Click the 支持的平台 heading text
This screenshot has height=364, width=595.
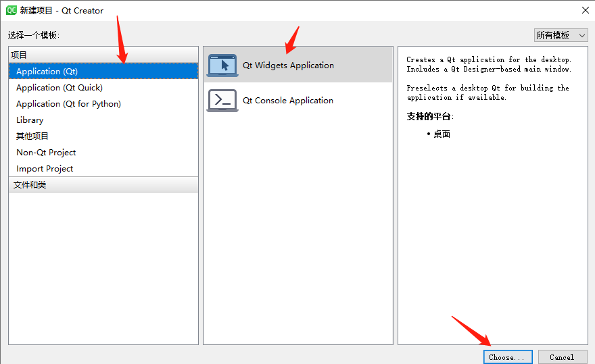429,116
